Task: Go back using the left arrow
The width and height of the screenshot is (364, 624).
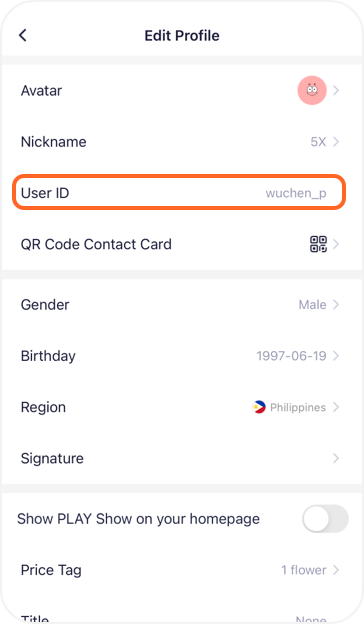Action: (23, 35)
